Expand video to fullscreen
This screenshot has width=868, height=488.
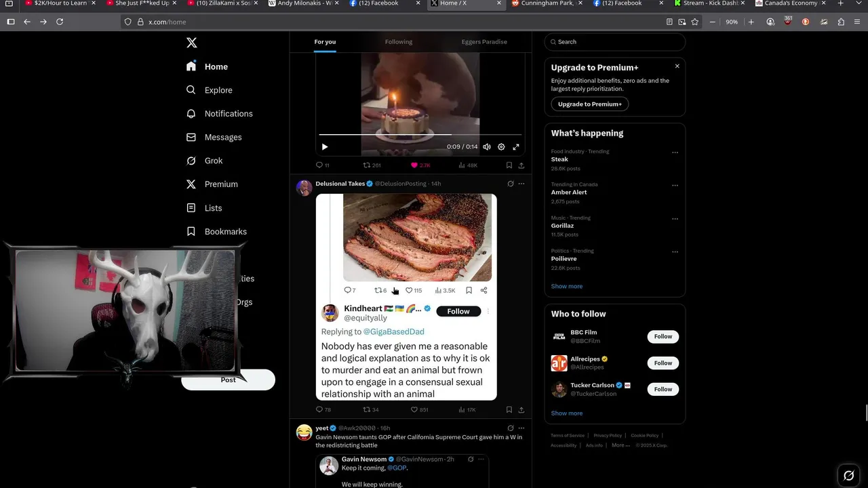(x=516, y=147)
